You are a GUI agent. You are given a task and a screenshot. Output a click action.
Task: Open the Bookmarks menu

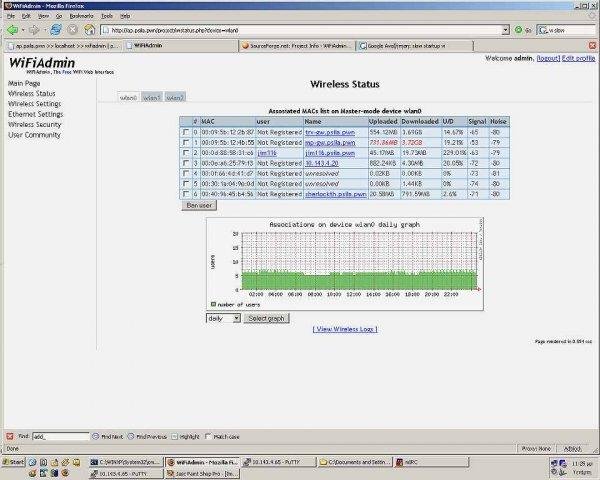[81, 16]
